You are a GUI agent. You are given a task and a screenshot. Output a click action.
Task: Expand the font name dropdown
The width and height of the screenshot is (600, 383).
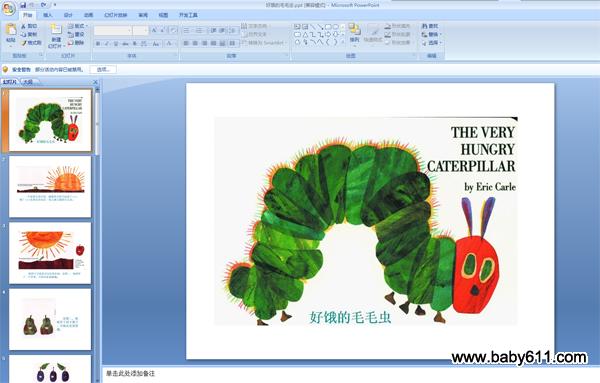coord(130,31)
